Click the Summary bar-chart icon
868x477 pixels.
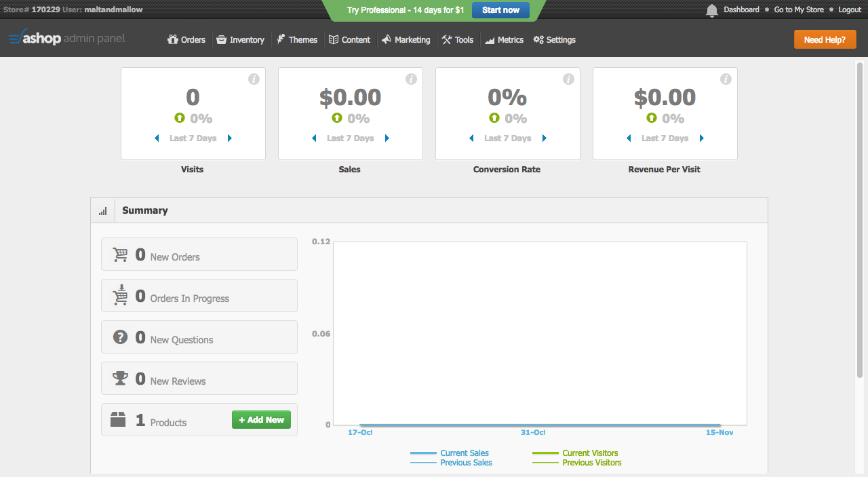coord(103,211)
